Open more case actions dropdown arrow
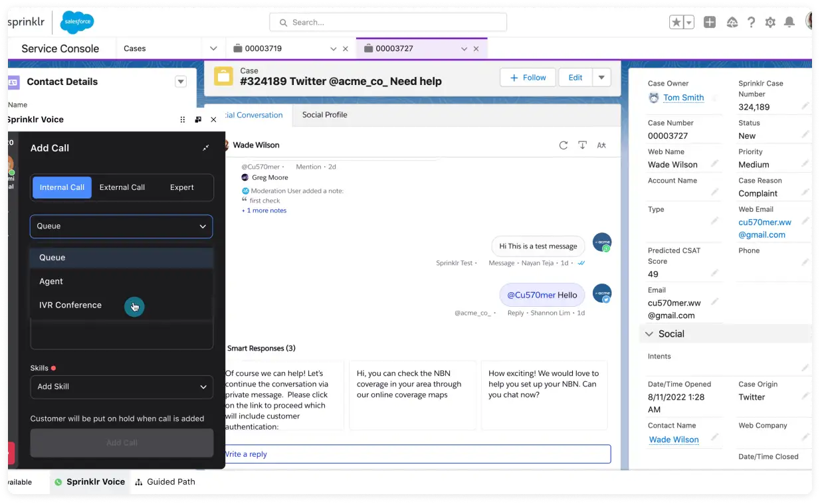820x504 pixels. (x=601, y=78)
